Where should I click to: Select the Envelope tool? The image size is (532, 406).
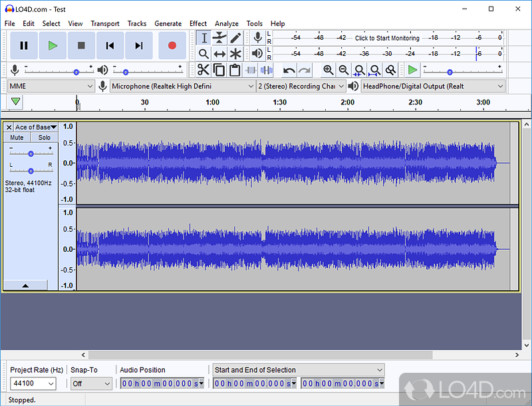219,38
